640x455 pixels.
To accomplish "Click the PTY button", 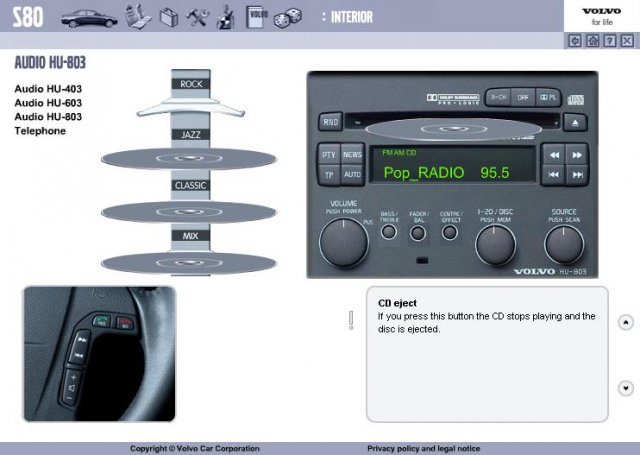I will [329, 154].
